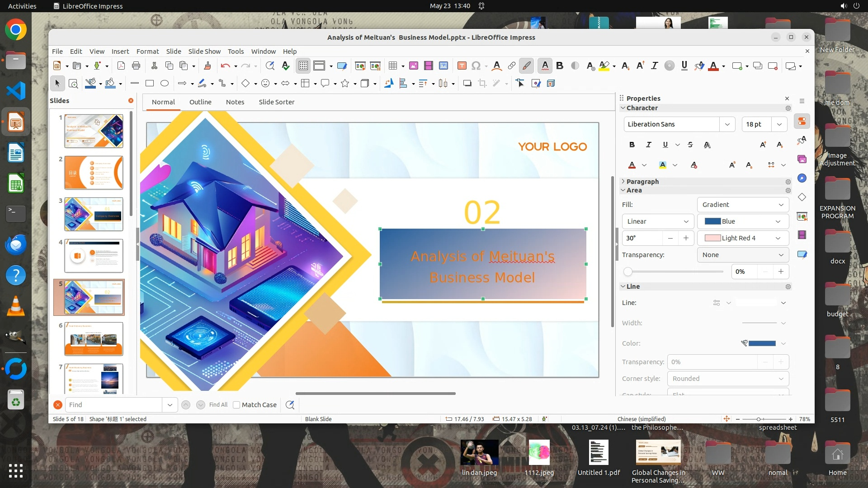Open the Fill type Gradient dropdown
Screen dimensions: 868x488
pos(743,205)
